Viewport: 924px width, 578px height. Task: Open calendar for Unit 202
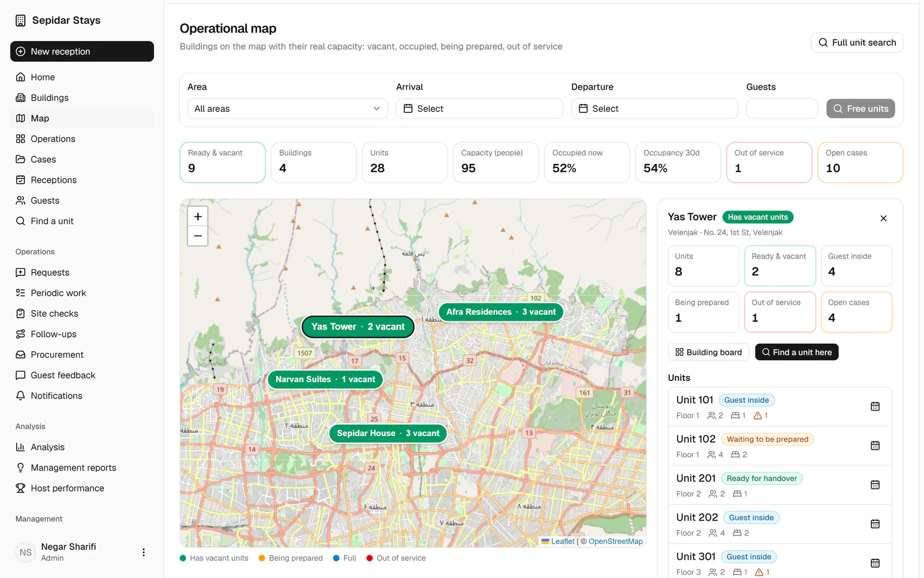pos(875,524)
